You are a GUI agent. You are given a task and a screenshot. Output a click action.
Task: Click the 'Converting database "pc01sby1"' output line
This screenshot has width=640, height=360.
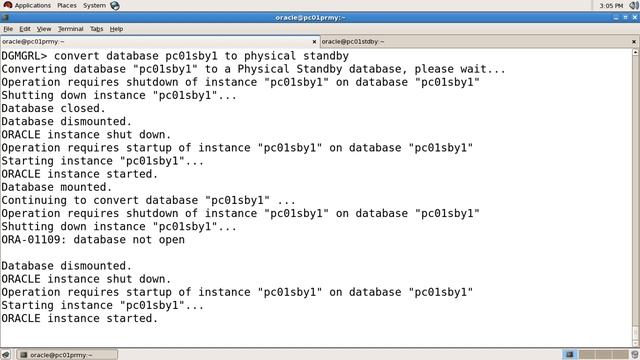[x=253, y=69]
